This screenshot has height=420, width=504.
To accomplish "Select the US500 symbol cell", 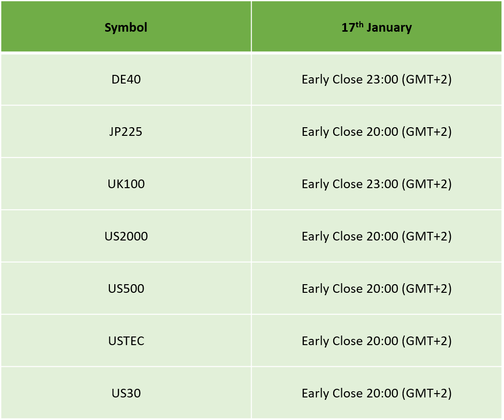I will 126,288.
